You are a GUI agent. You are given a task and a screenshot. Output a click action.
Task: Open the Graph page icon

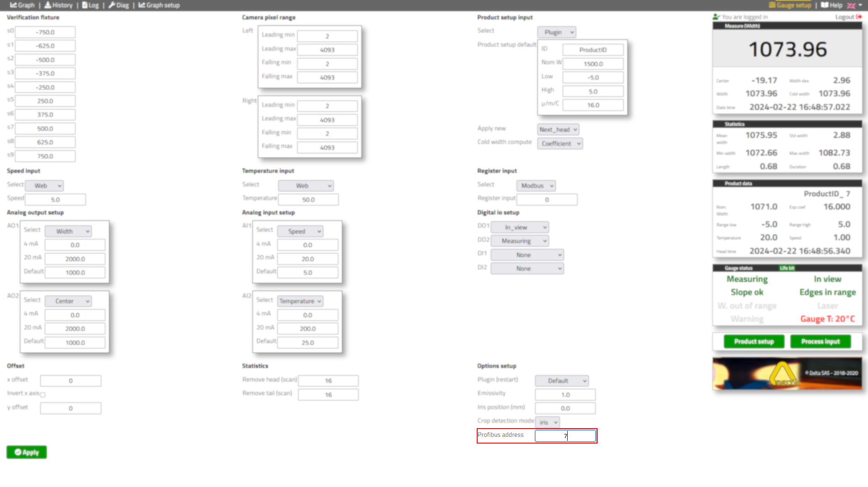tap(14, 5)
